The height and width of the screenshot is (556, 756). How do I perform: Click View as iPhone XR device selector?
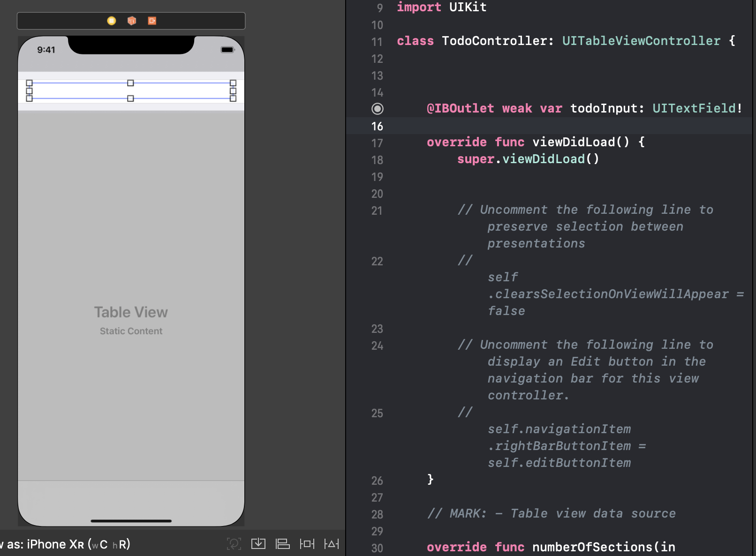click(66, 544)
